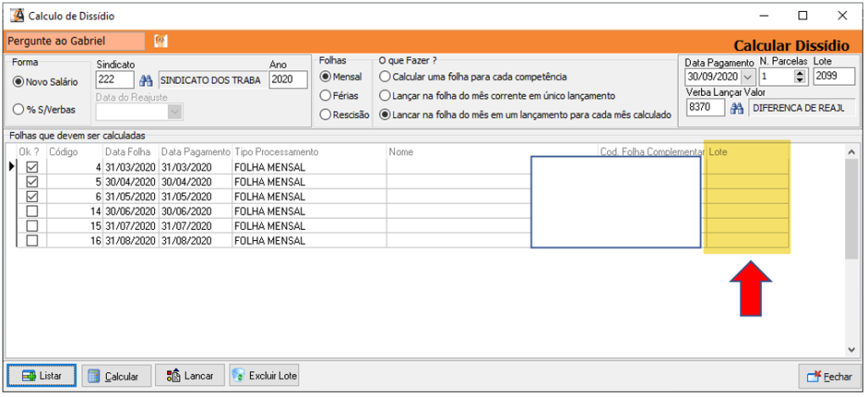The image size is (868, 397).
Task: Check the Ok box for folha 30/06/2020
Action: click(x=33, y=211)
